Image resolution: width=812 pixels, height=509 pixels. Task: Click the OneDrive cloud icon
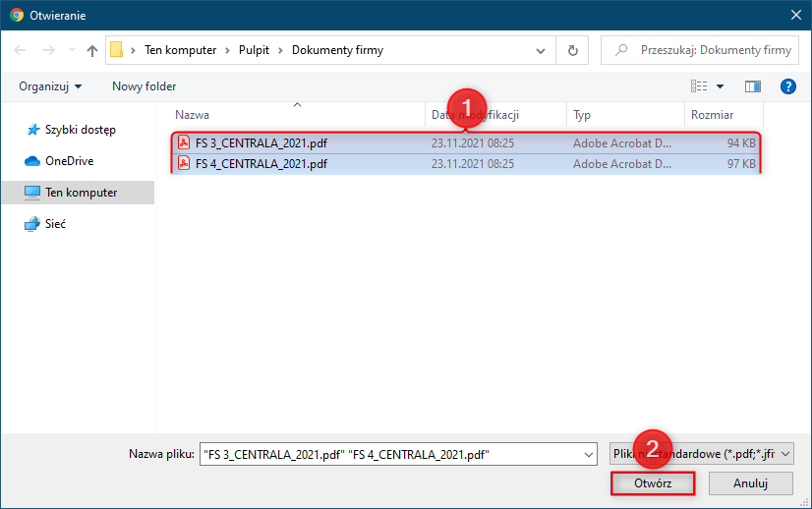coord(32,161)
